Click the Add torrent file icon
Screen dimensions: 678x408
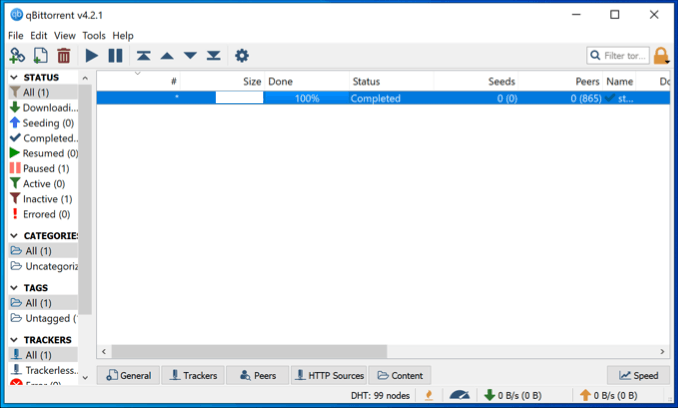coord(41,56)
